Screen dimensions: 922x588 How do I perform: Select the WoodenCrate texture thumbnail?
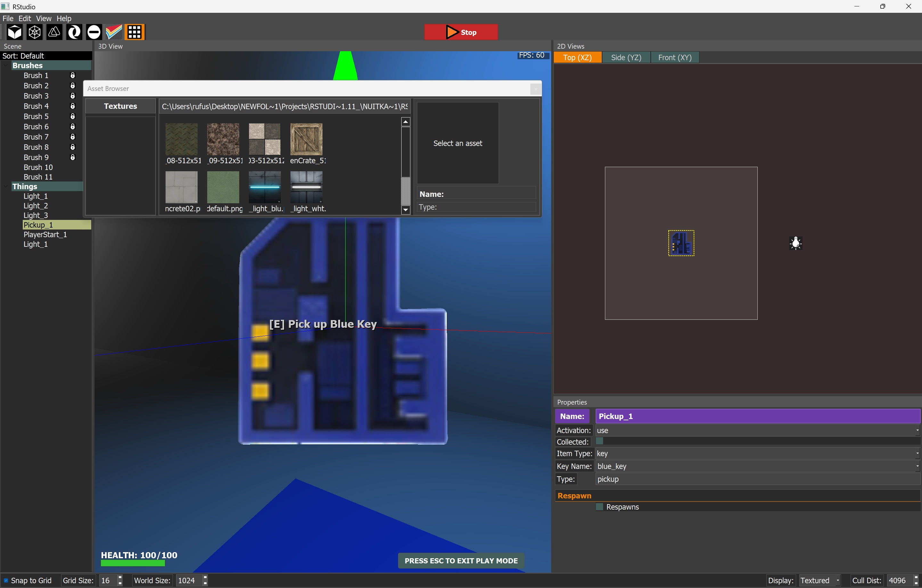(306, 139)
